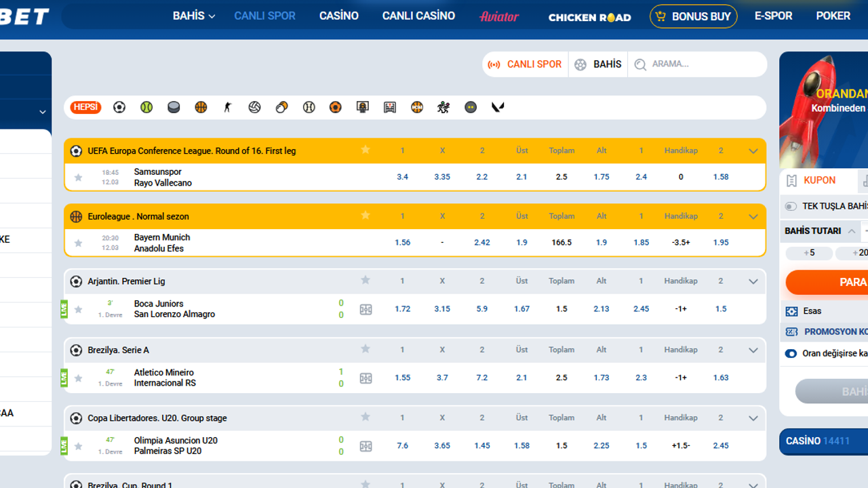This screenshot has height=488, width=868.
Task: Select the baseball sport filter icon
Action: [x=309, y=107]
